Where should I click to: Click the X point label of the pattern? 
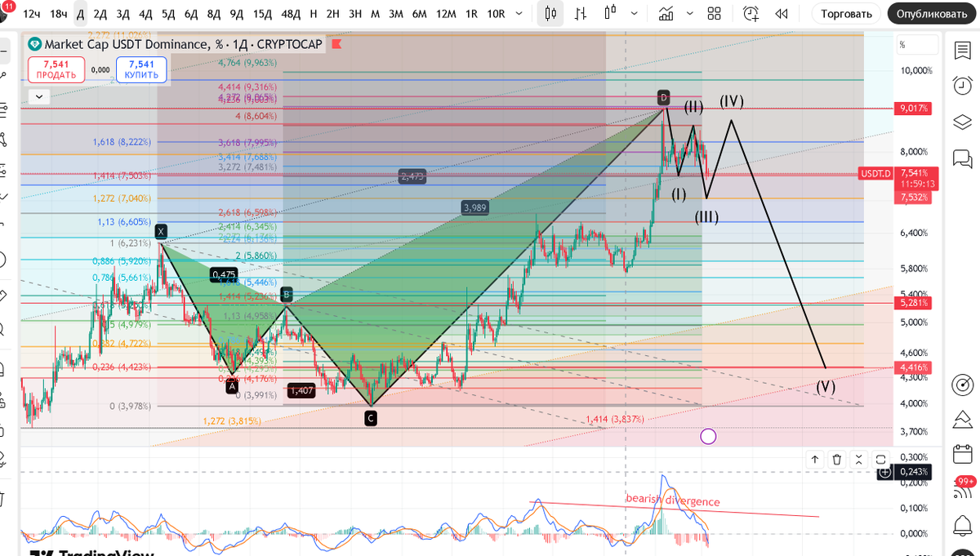[x=161, y=231]
